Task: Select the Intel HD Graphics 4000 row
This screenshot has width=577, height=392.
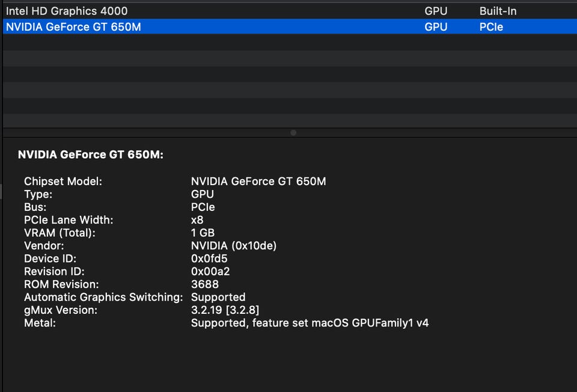Action: click(67, 11)
